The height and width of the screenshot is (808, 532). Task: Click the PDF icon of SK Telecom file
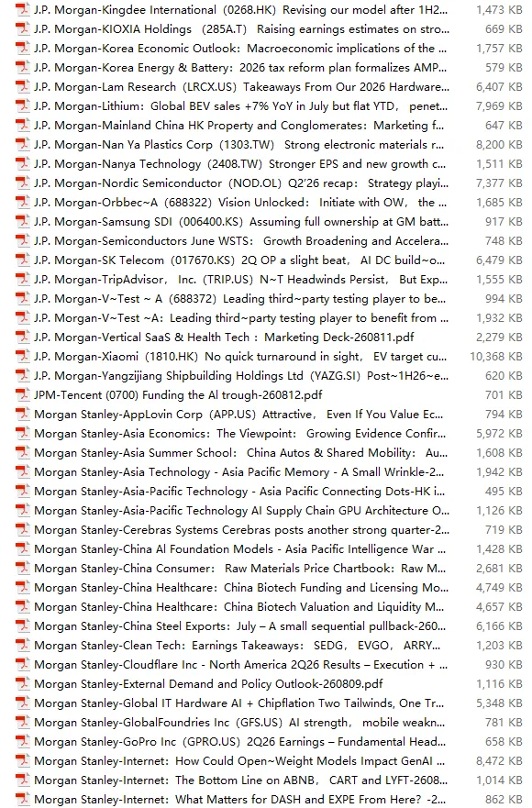(23, 260)
